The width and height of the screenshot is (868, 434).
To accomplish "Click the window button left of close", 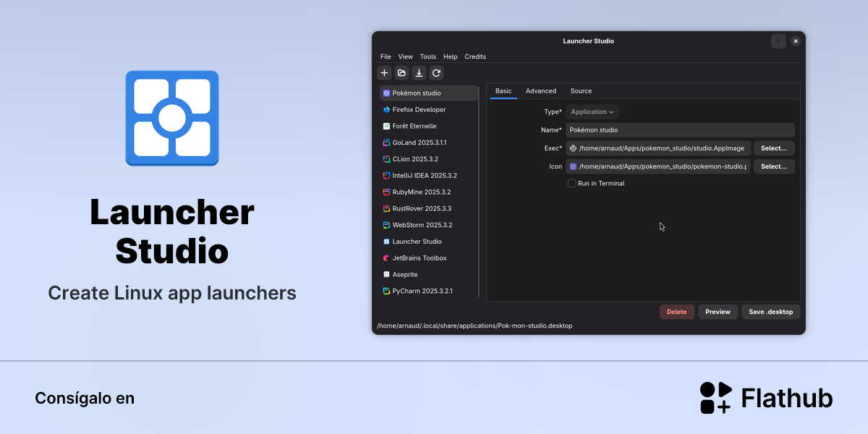I will point(778,41).
